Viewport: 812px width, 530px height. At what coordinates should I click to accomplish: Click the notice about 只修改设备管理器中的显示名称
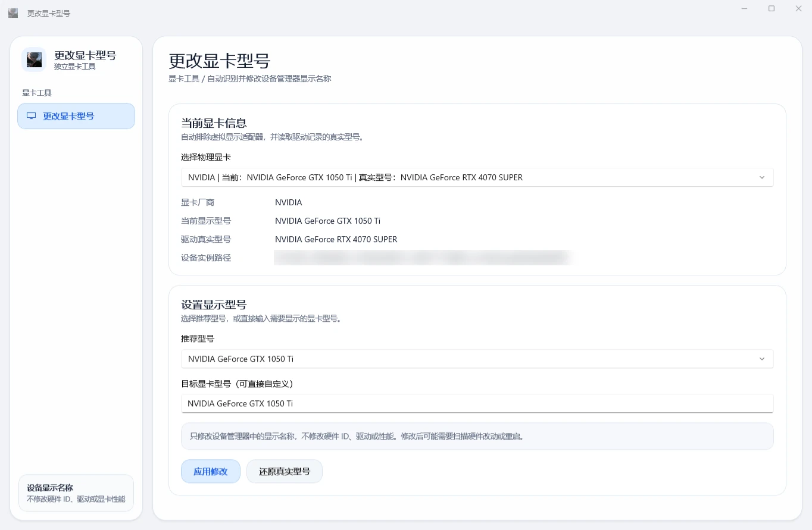(477, 436)
